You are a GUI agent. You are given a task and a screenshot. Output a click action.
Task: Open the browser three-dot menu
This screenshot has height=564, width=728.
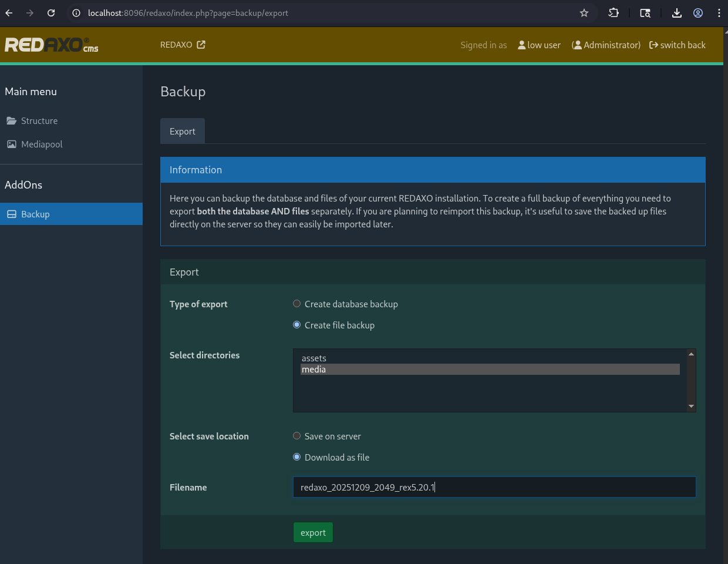[x=719, y=13]
